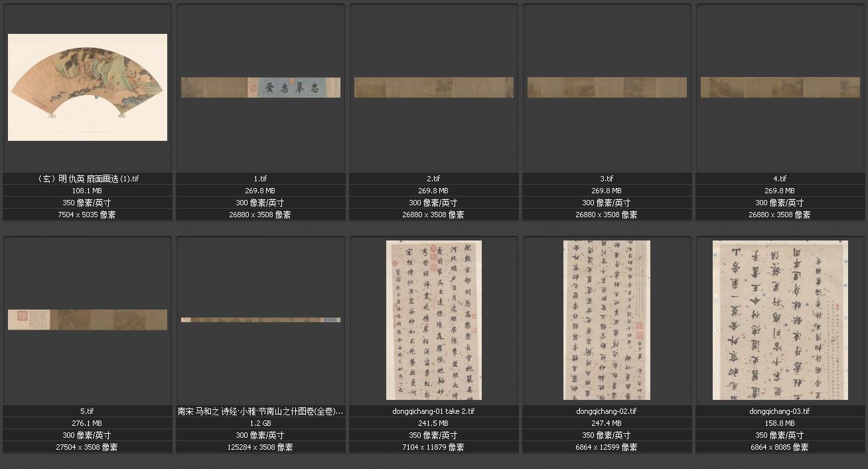
Task: Click the '南宋 马和之 诗经' filename label
Action: [261, 411]
